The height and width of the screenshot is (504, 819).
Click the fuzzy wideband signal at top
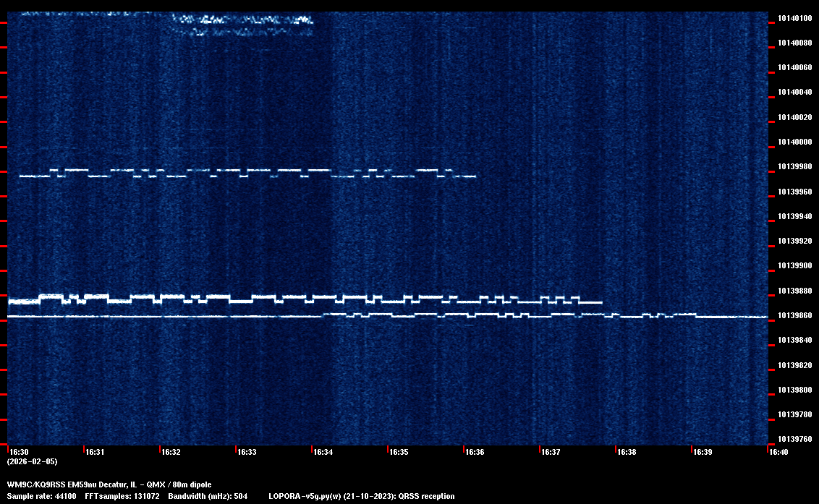tap(242, 21)
